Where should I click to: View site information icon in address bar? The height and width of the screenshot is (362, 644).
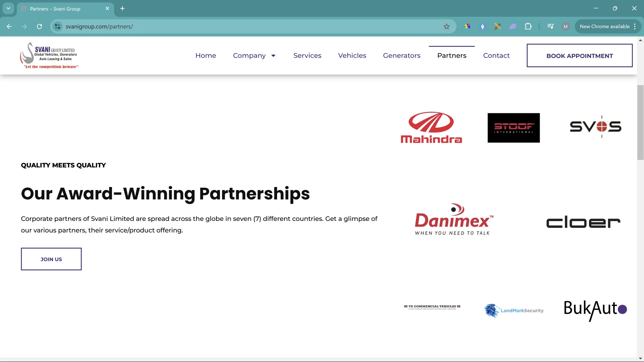[58, 26]
